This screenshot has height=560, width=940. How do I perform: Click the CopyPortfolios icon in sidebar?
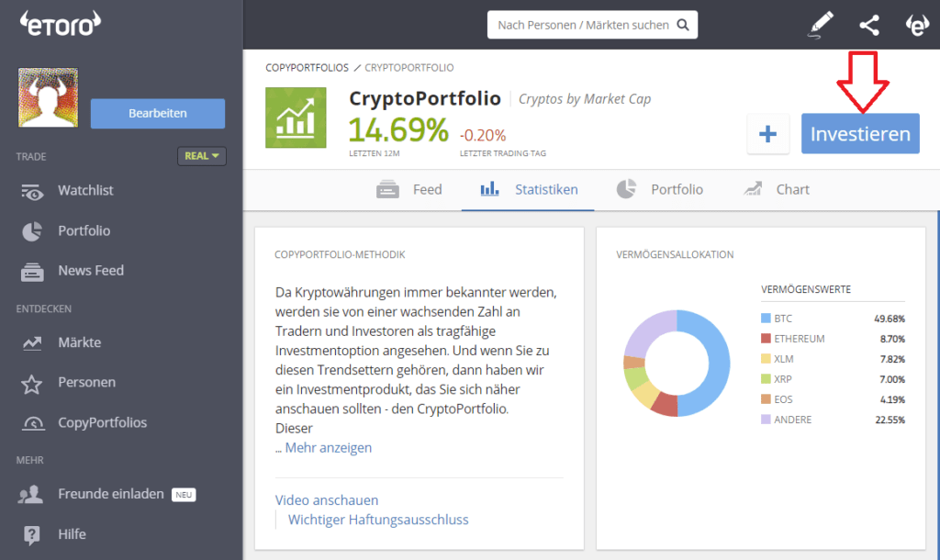pyautogui.click(x=33, y=423)
